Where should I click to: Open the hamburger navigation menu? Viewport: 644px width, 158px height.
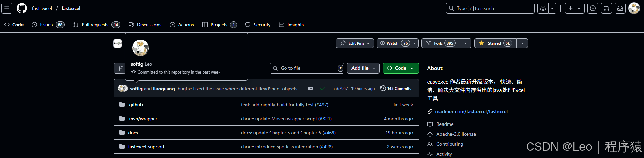(x=7, y=8)
